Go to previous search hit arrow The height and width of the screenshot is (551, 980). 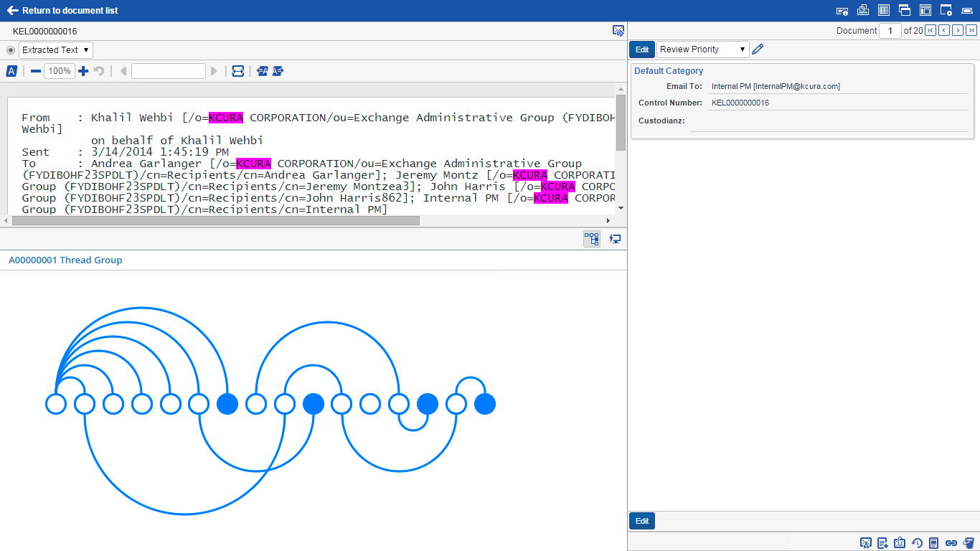[123, 71]
